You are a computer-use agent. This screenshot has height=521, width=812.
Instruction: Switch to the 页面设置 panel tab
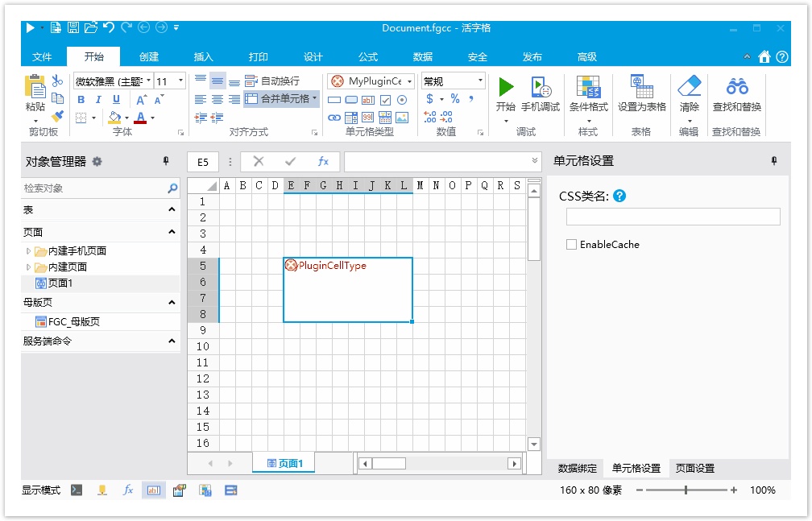tap(695, 468)
